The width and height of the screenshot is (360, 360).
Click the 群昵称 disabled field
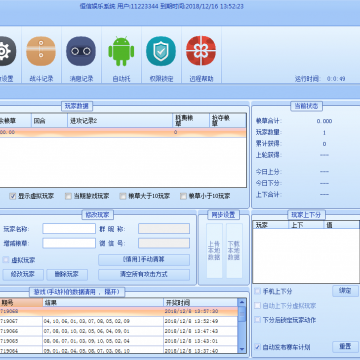164,229
